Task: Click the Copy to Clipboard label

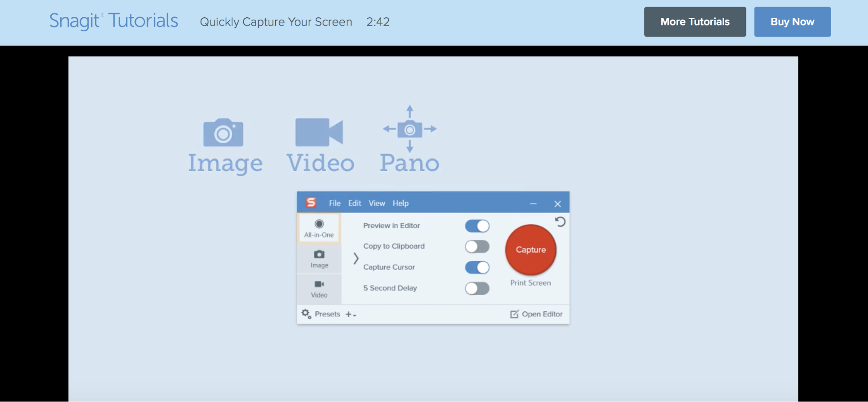Action: pyautogui.click(x=394, y=246)
